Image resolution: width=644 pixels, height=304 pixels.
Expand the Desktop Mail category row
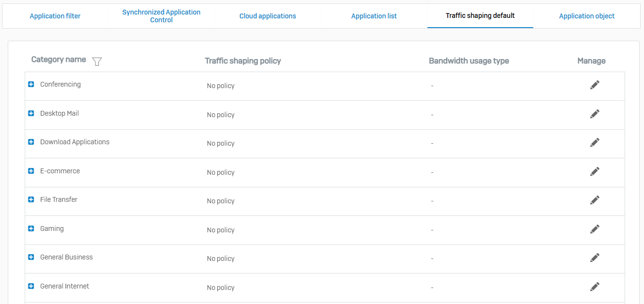click(x=31, y=113)
